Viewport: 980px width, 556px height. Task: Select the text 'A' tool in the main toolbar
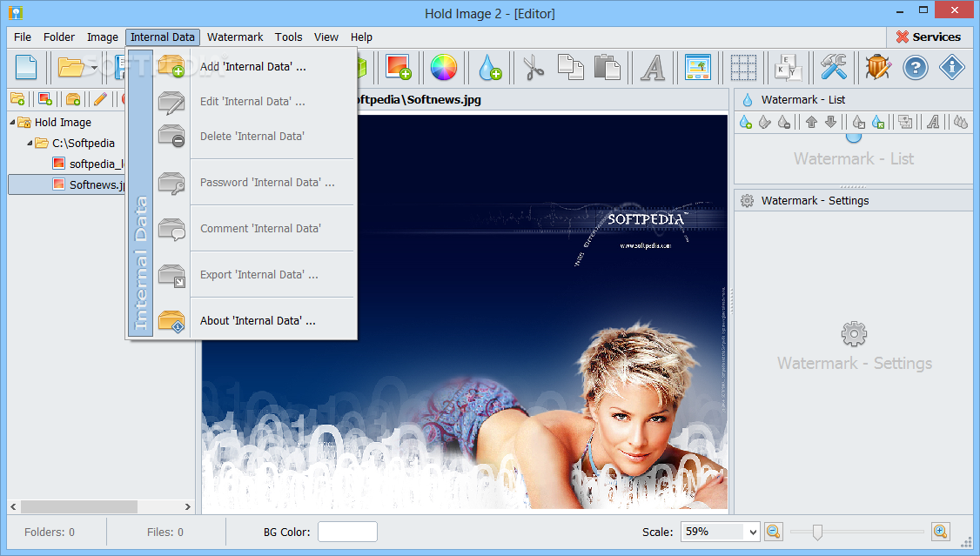tap(653, 68)
